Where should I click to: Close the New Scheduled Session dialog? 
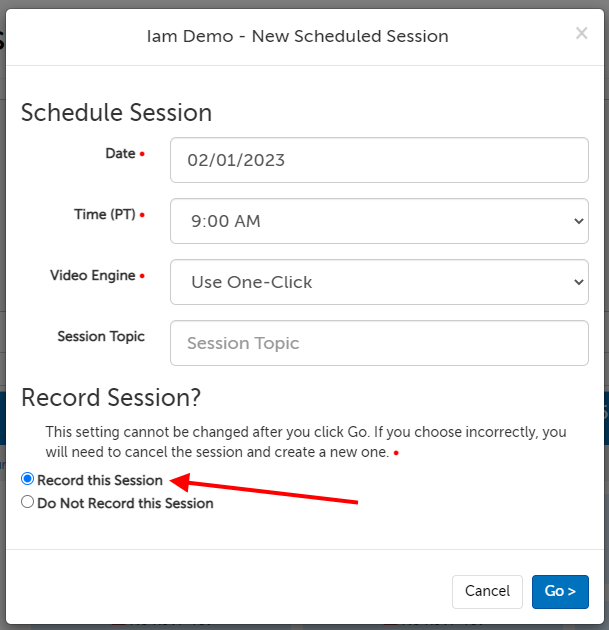pos(581,34)
